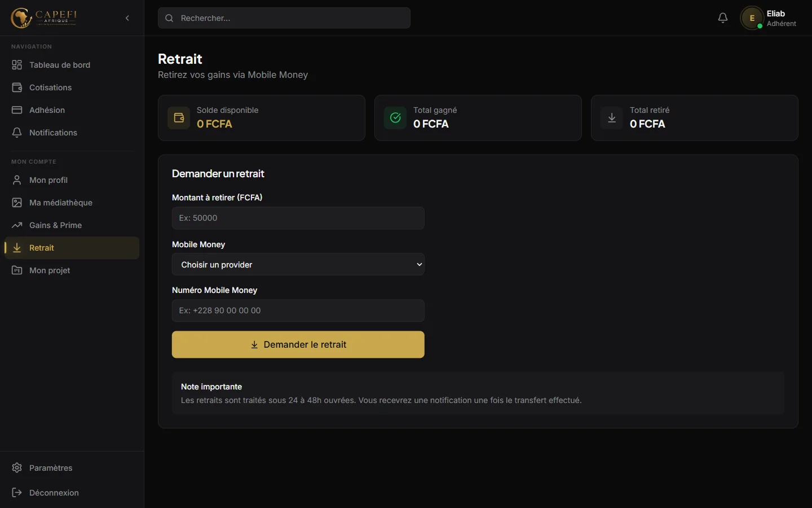812x508 pixels.
Task: Go to Cotisations in the sidebar
Action: pos(72,87)
